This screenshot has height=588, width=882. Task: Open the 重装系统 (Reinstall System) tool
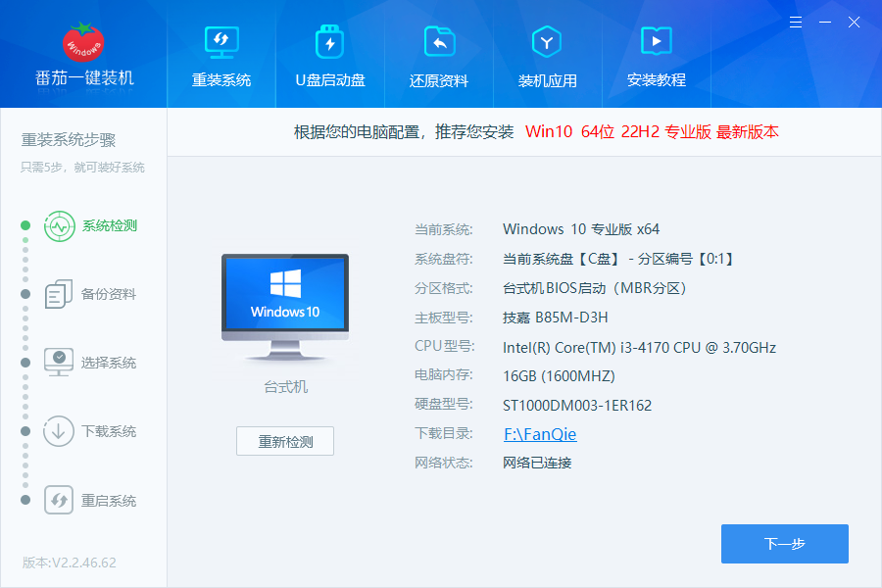pyautogui.click(x=220, y=54)
